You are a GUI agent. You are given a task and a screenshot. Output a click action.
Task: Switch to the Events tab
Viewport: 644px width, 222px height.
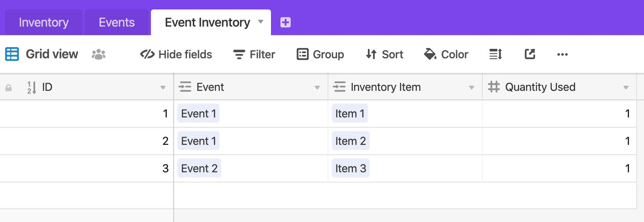117,22
